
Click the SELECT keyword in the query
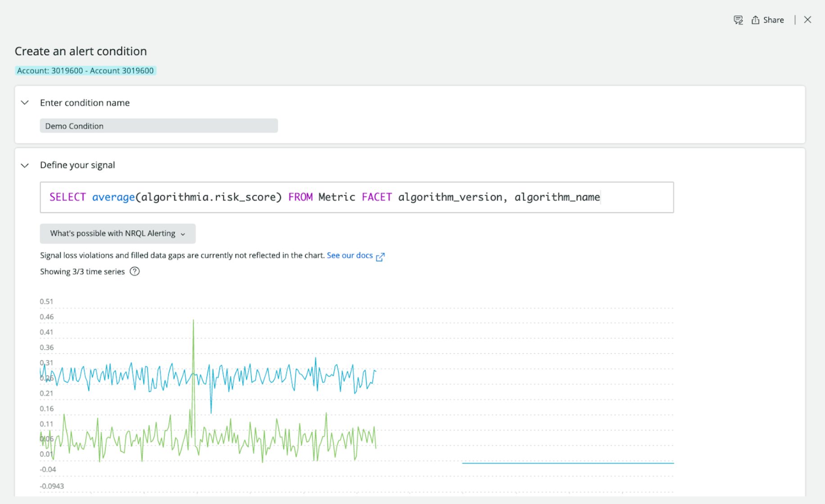pos(68,197)
